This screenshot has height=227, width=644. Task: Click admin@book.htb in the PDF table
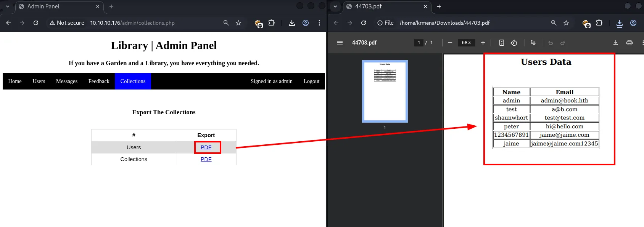point(565,101)
